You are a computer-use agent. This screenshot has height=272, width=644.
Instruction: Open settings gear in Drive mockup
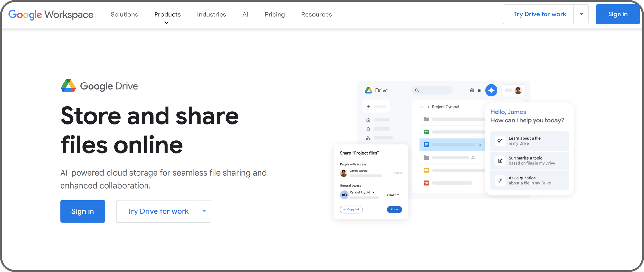point(472,91)
